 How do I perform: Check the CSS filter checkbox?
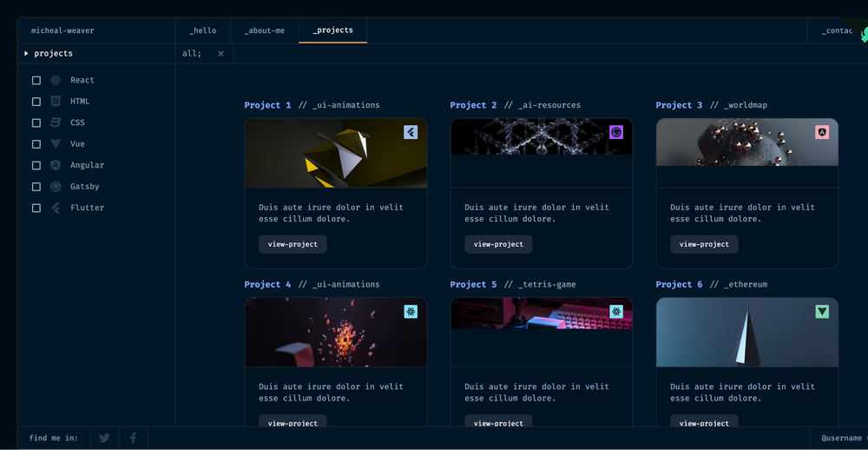pyautogui.click(x=36, y=122)
